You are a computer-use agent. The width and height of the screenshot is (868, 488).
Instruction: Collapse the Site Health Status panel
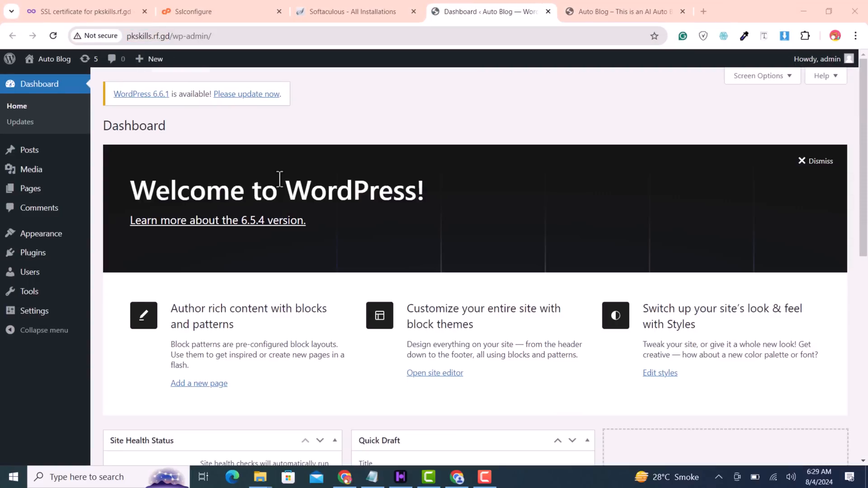(x=335, y=440)
